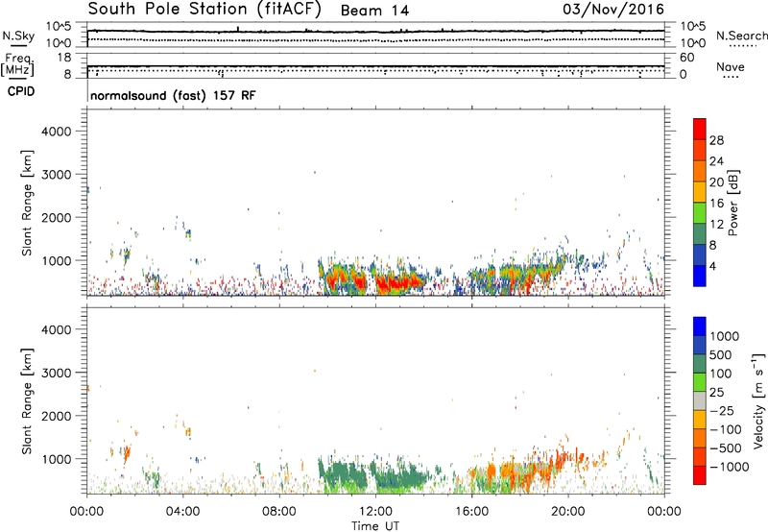Select the "Freq. [MHz]" axis label
The image size is (768, 532).
[x=18, y=64]
